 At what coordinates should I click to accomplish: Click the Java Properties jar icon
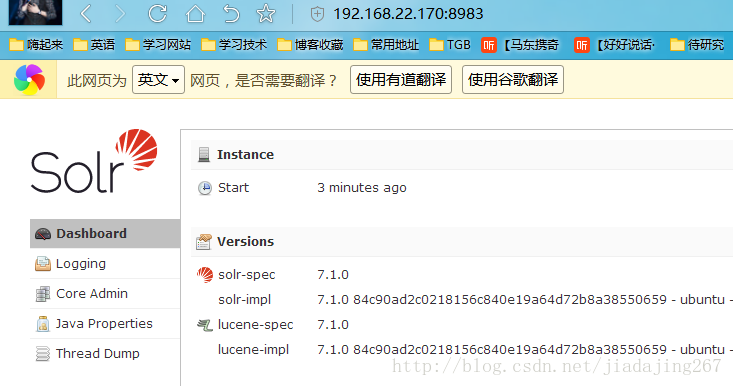click(x=43, y=324)
